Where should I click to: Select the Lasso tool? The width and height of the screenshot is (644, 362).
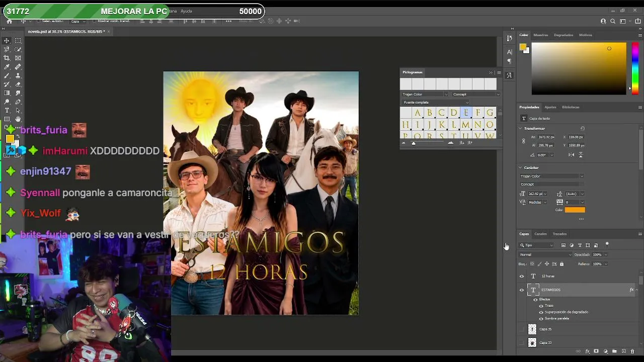tap(7, 49)
